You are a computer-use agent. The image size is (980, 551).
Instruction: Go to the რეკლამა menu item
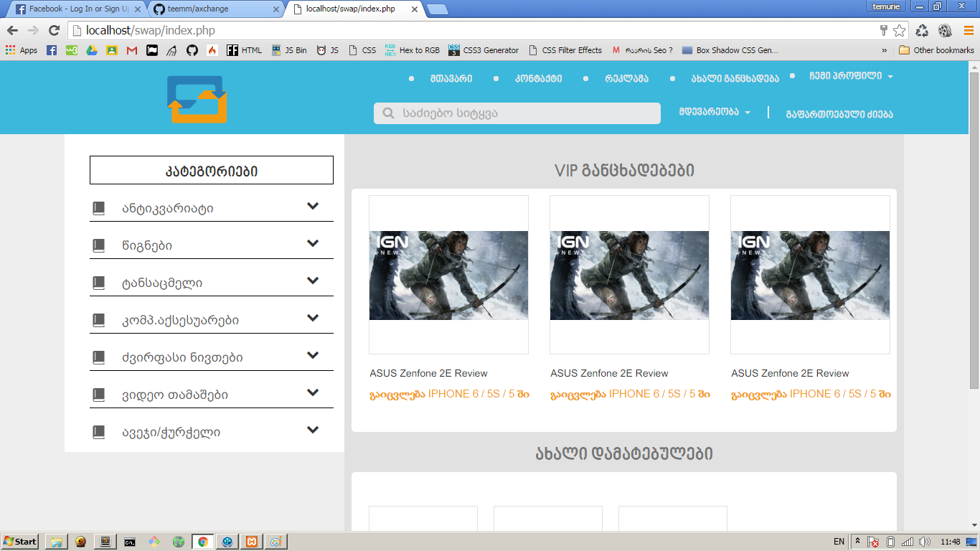click(626, 78)
